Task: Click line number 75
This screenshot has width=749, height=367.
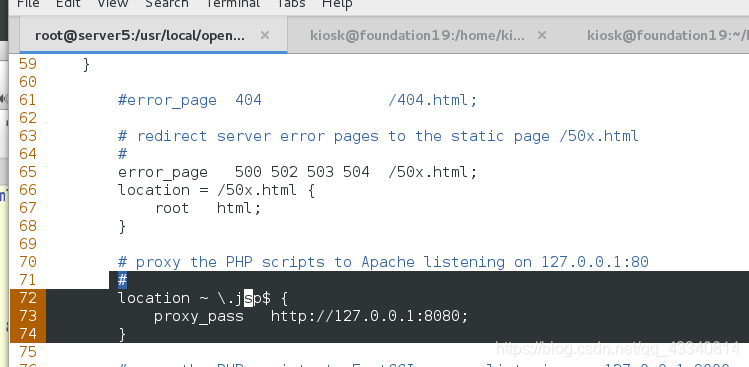Action: coord(28,352)
